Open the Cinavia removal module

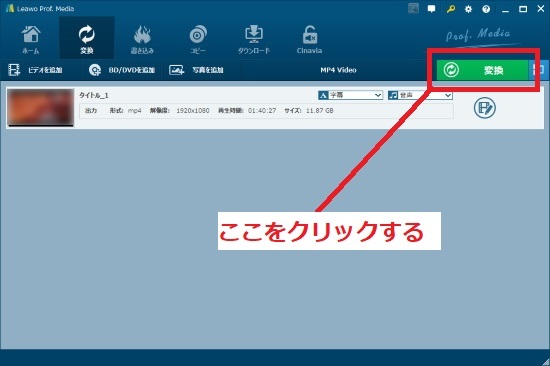(309, 39)
